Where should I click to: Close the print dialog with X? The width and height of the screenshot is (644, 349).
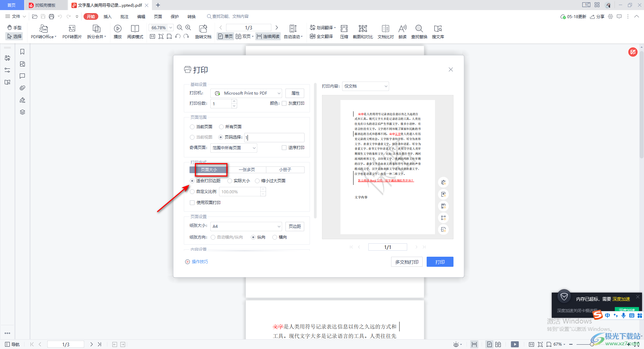tap(451, 69)
